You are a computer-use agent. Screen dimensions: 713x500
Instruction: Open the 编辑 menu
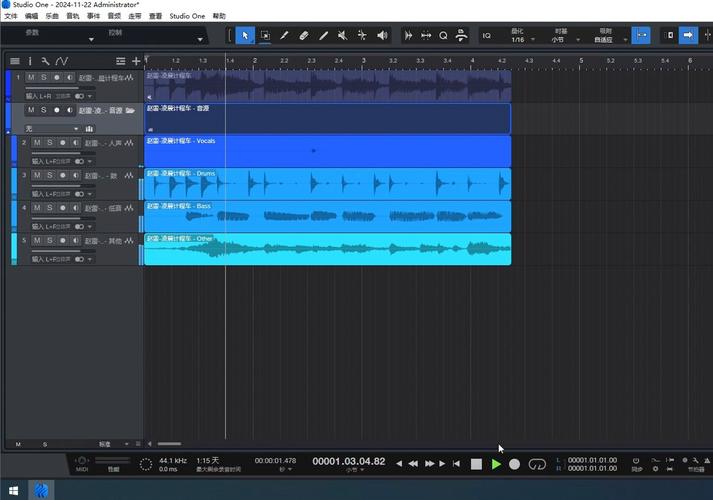coord(31,16)
